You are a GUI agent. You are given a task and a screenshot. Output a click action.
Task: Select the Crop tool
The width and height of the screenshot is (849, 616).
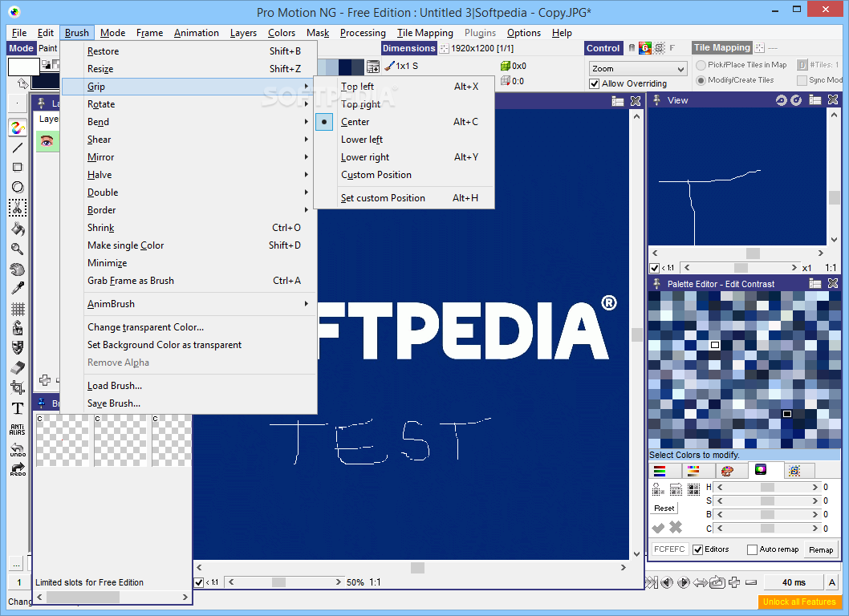click(x=18, y=387)
